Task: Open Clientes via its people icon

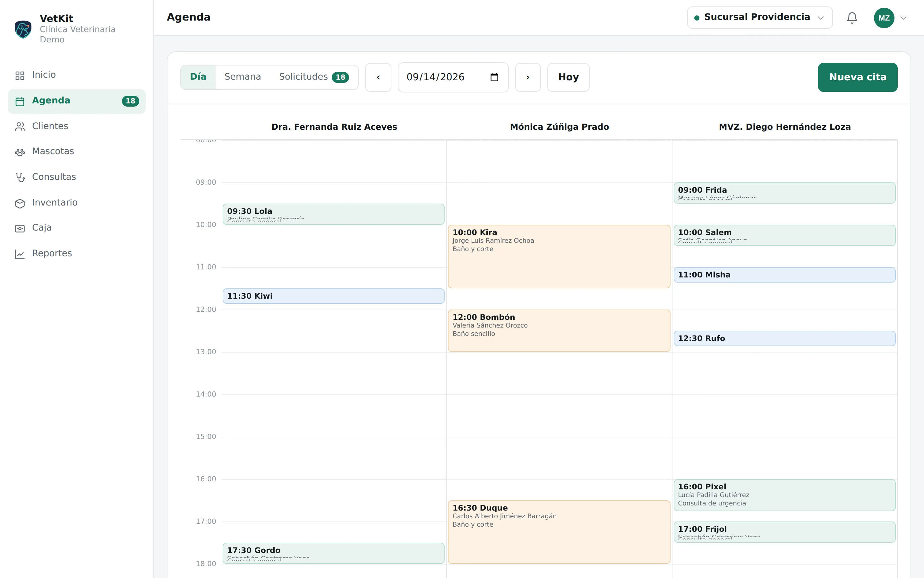Action: point(20,127)
